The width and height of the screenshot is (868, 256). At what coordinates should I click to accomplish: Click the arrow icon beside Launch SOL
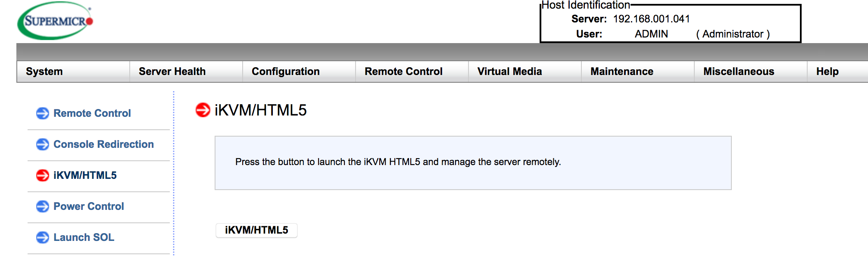pyautogui.click(x=43, y=237)
